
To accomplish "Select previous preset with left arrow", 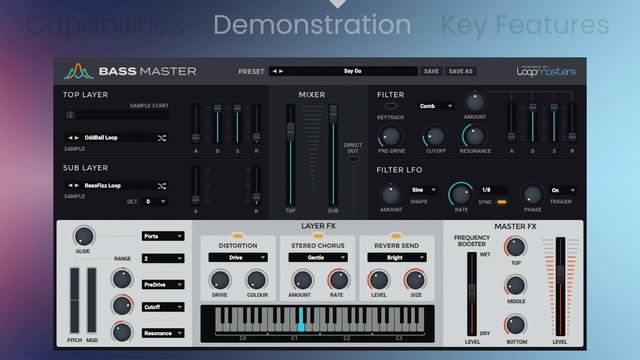I will [x=274, y=71].
